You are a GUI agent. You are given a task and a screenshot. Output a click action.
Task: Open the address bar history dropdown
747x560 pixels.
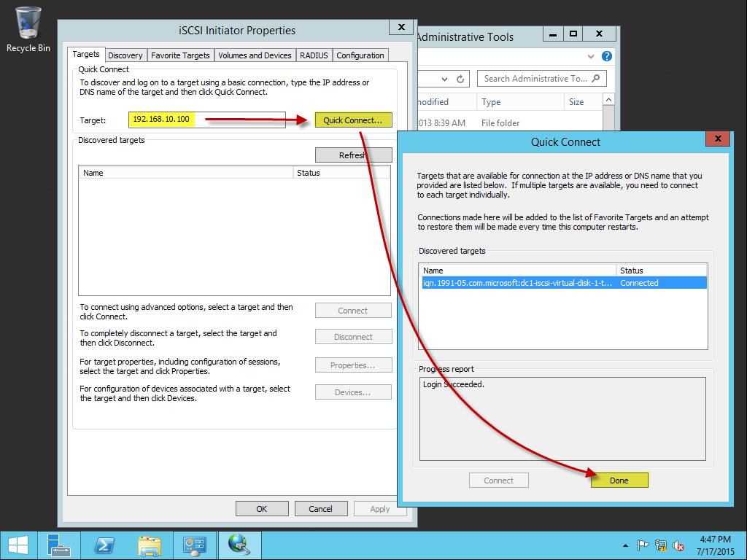coord(444,79)
